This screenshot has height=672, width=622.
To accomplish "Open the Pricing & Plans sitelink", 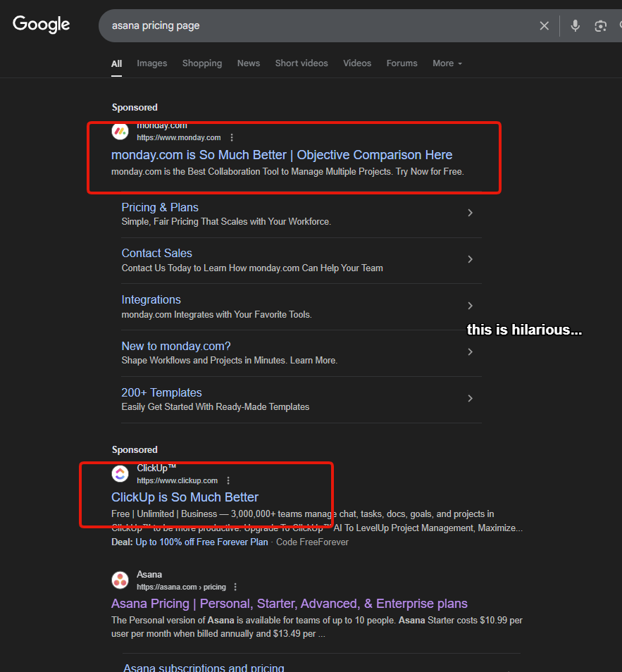I will pos(160,207).
